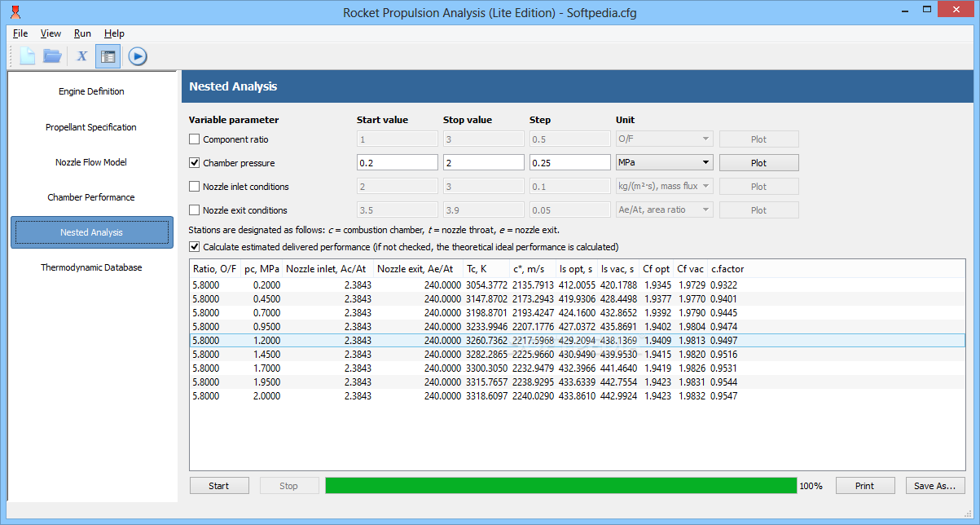Screen dimensions: 980x525
Task: Select the result row with pc 0.2000
Action: [x=577, y=285]
